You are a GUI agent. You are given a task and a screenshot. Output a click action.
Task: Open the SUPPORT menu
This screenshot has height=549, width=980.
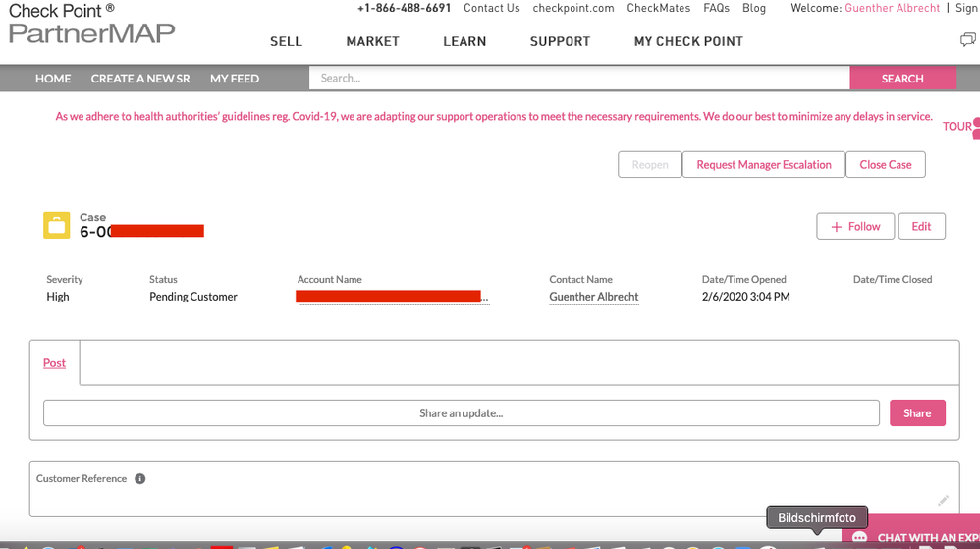tap(560, 42)
